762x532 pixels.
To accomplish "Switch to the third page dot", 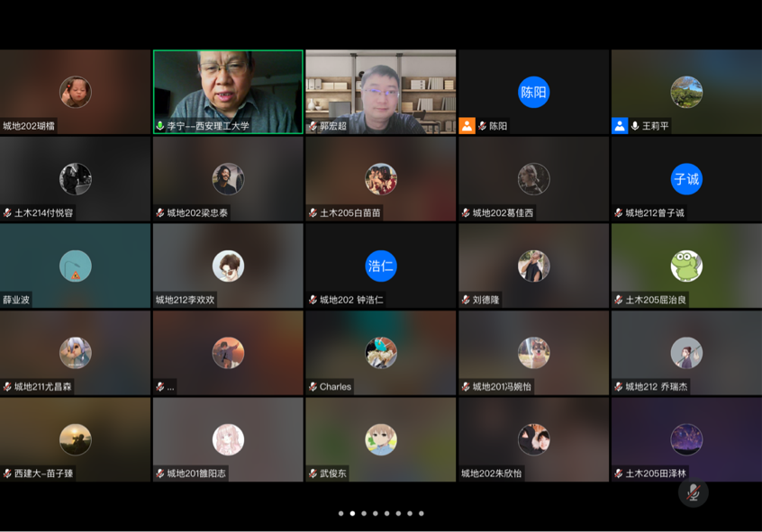I will [364, 513].
